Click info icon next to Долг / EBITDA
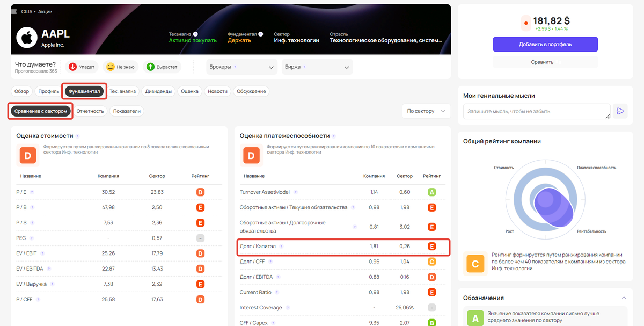644x326 pixels. [279, 277]
